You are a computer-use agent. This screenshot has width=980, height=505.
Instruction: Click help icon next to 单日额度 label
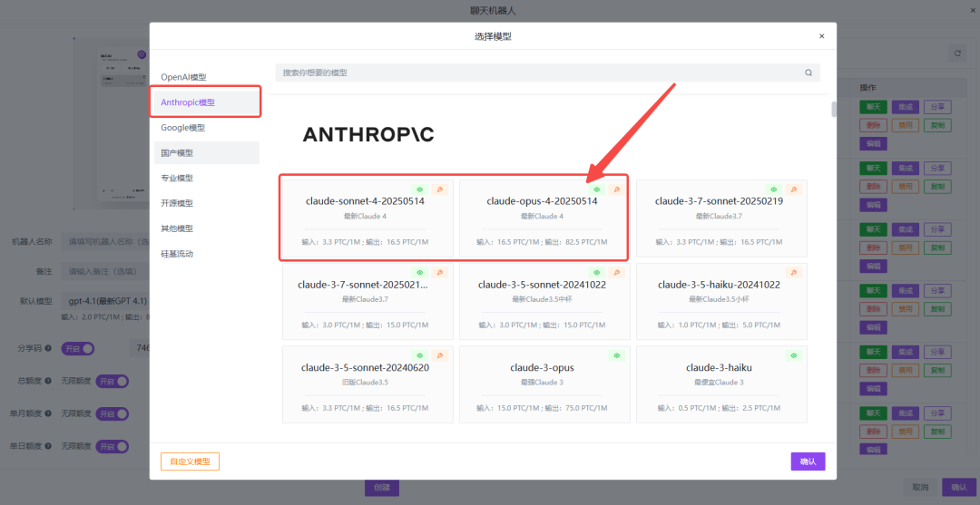48,446
